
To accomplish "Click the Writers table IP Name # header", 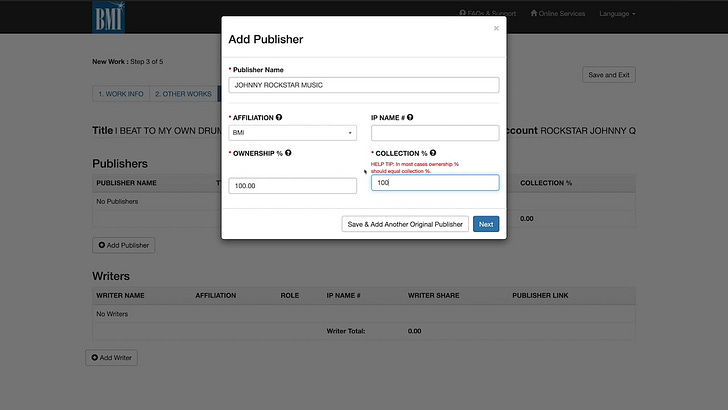I will point(344,295).
